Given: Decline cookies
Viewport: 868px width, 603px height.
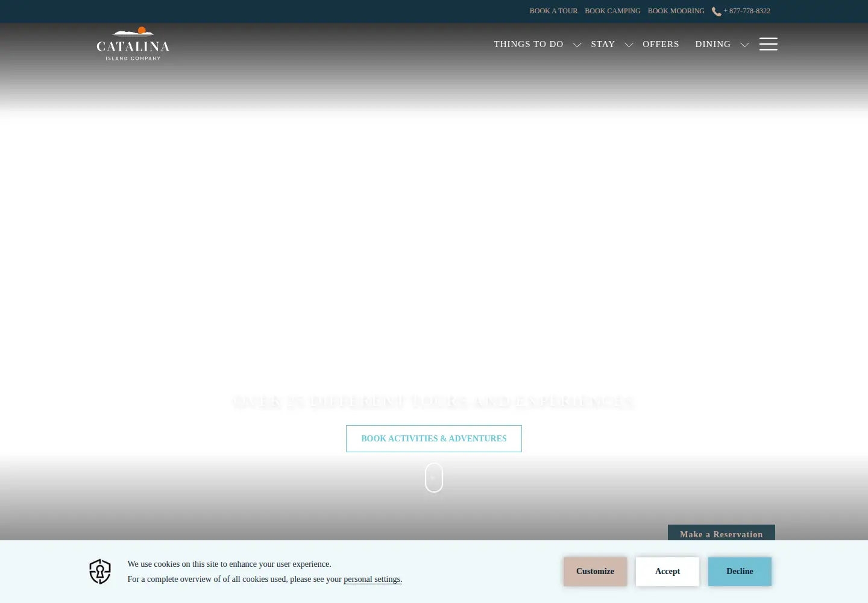Looking at the screenshot, I should [x=740, y=572].
